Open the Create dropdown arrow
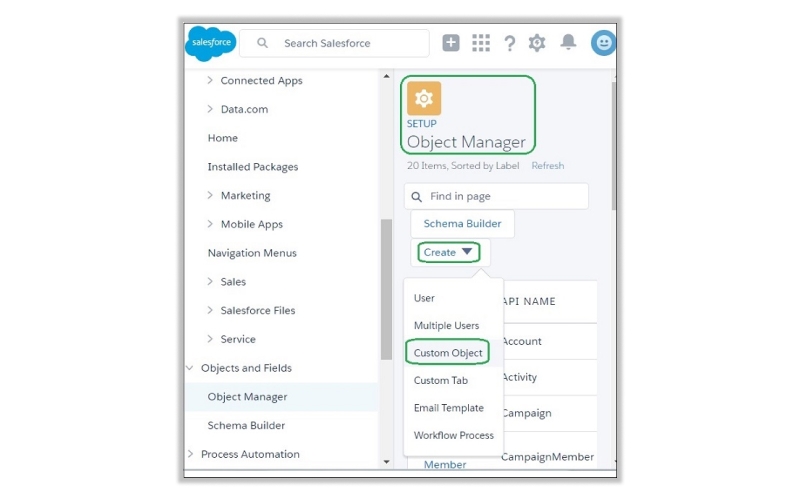The image size is (800, 500). [467, 252]
